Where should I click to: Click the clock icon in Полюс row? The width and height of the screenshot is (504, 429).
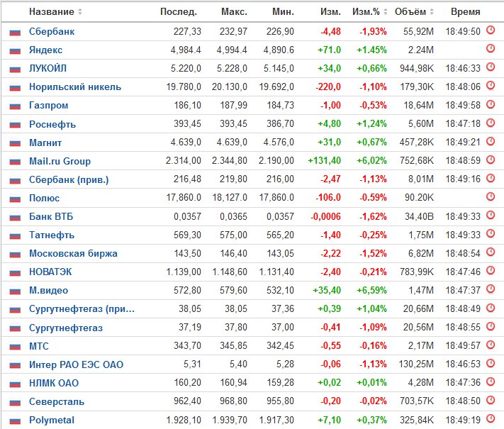[x=491, y=196]
